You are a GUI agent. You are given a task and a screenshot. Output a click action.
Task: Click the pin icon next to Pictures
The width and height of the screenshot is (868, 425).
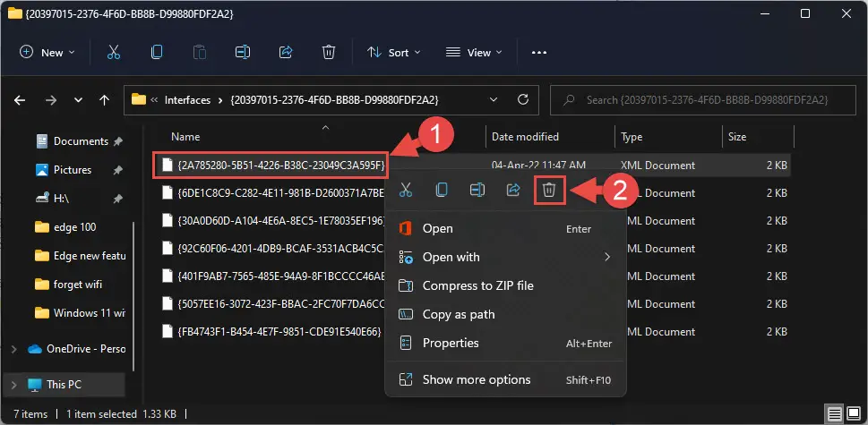118,170
